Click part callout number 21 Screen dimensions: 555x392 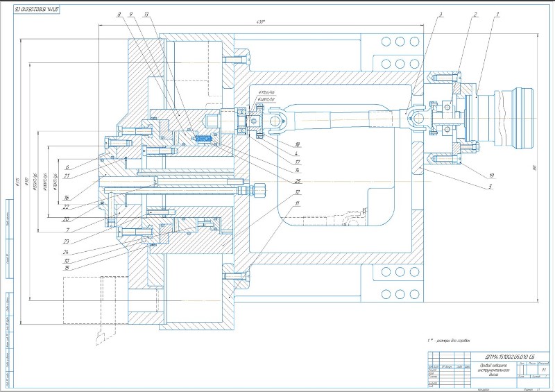67,176
